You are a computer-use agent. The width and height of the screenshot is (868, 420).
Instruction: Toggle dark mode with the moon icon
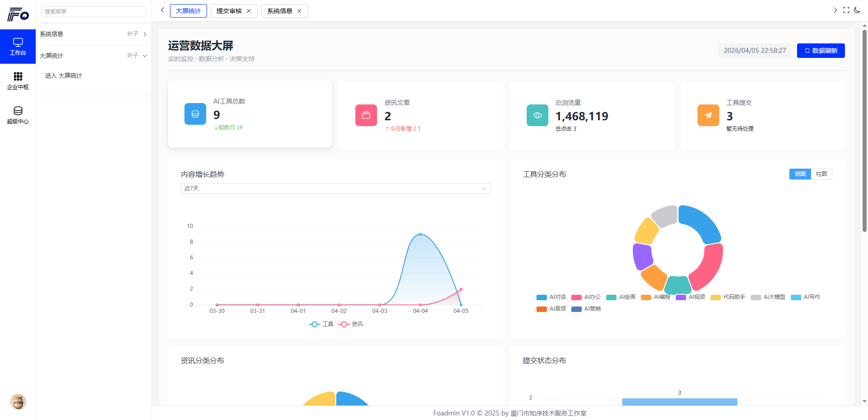pyautogui.click(x=858, y=9)
